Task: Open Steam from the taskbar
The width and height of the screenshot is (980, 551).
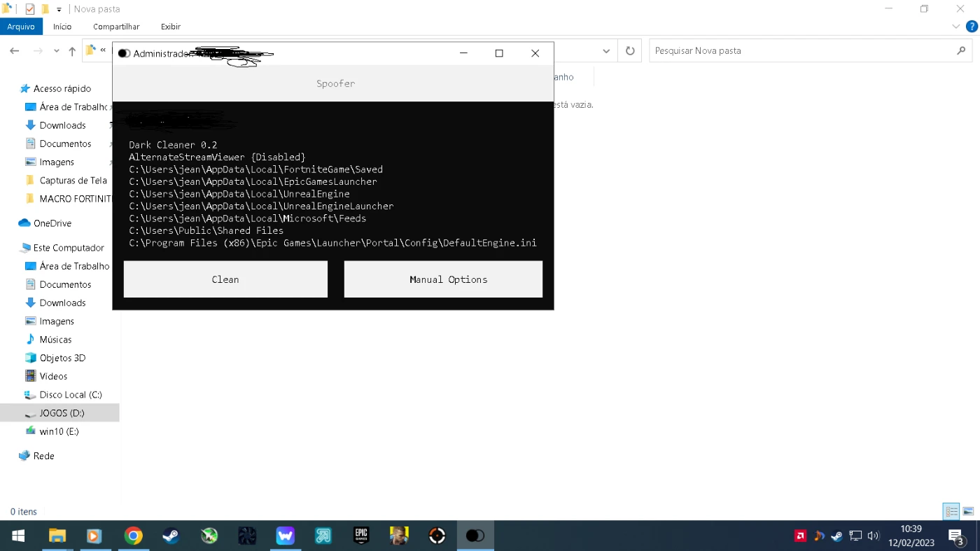Action: pos(170,536)
